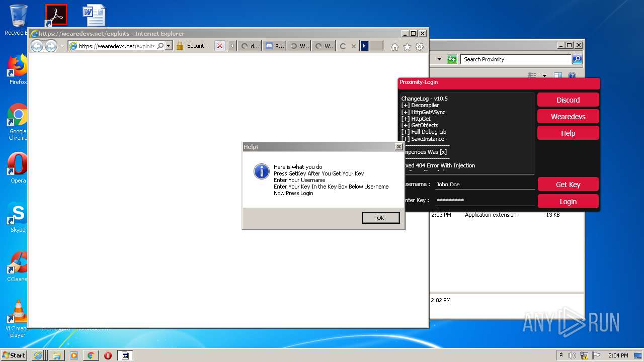Open a new tab in Internet Explorer
The height and width of the screenshot is (362, 644).
click(376, 46)
